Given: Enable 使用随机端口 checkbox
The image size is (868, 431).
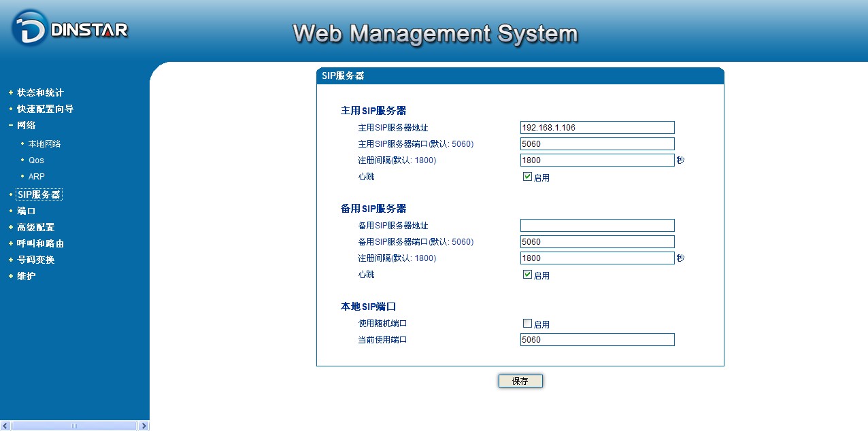Looking at the screenshot, I should (x=527, y=324).
